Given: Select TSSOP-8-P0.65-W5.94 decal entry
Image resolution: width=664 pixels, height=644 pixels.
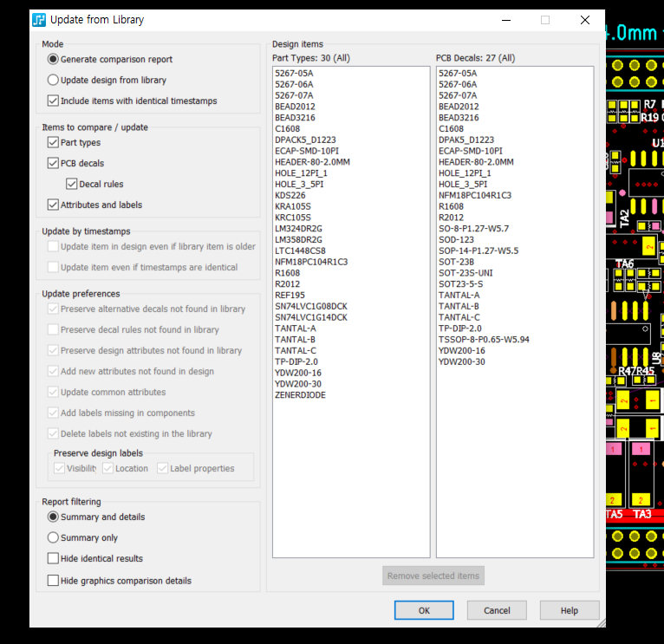Looking at the screenshot, I should [484, 340].
